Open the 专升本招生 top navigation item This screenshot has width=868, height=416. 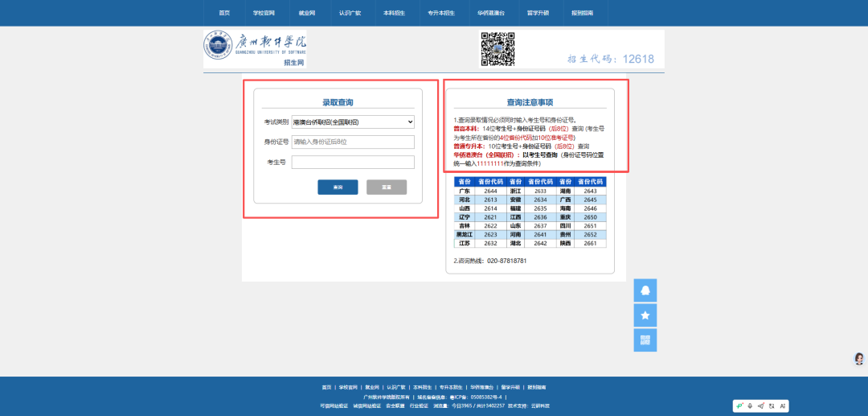[x=441, y=13]
